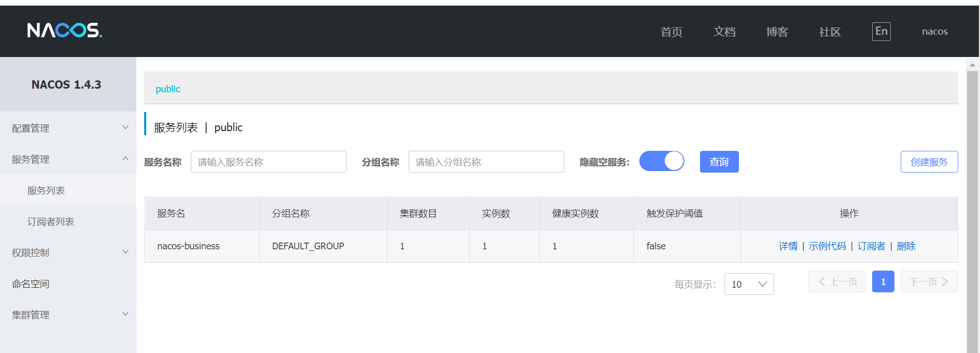The height and width of the screenshot is (353, 980).
Task: Open 详情 for nacos-business service
Action: coord(788,246)
